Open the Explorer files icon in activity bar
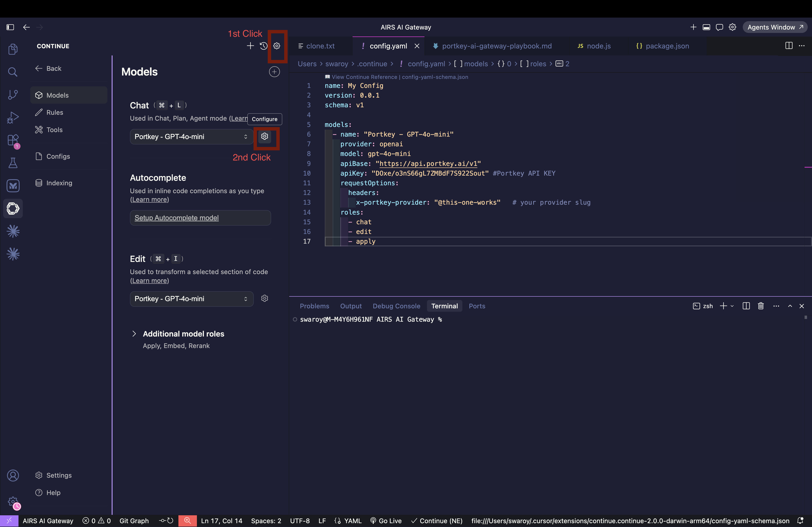This screenshot has width=812, height=527. [13, 49]
